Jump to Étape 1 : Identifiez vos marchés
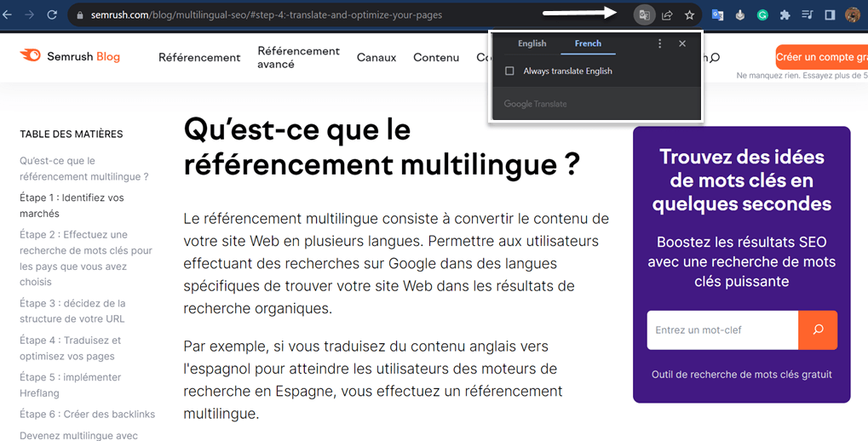The width and height of the screenshot is (868, 441). [x=72, y=205]
